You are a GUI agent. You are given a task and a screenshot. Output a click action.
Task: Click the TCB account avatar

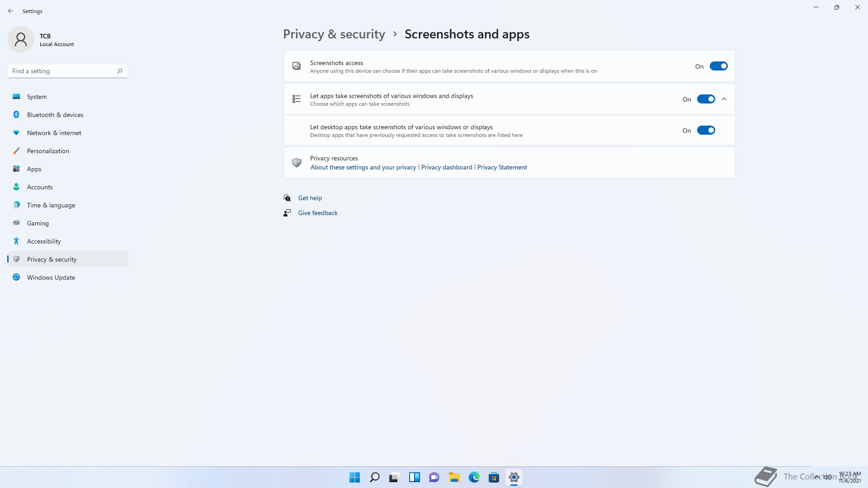click(x=21, y=39)
